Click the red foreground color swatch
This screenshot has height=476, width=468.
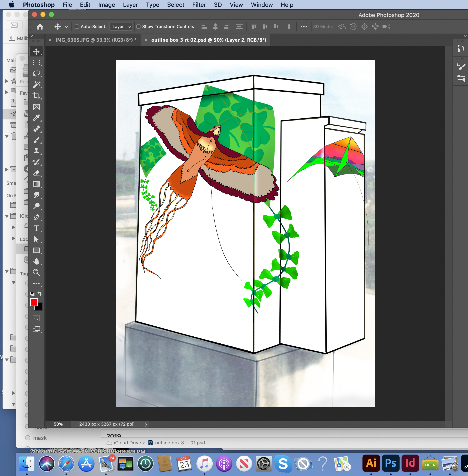34,302
